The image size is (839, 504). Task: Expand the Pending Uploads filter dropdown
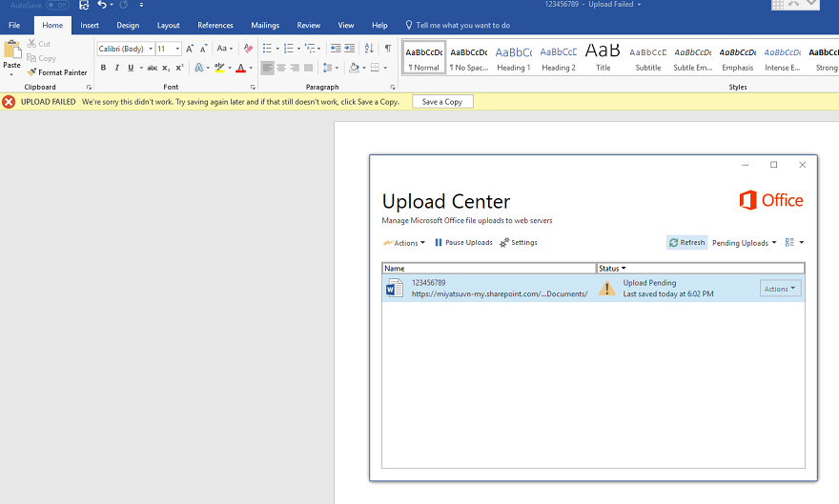(x=745, y=243)
